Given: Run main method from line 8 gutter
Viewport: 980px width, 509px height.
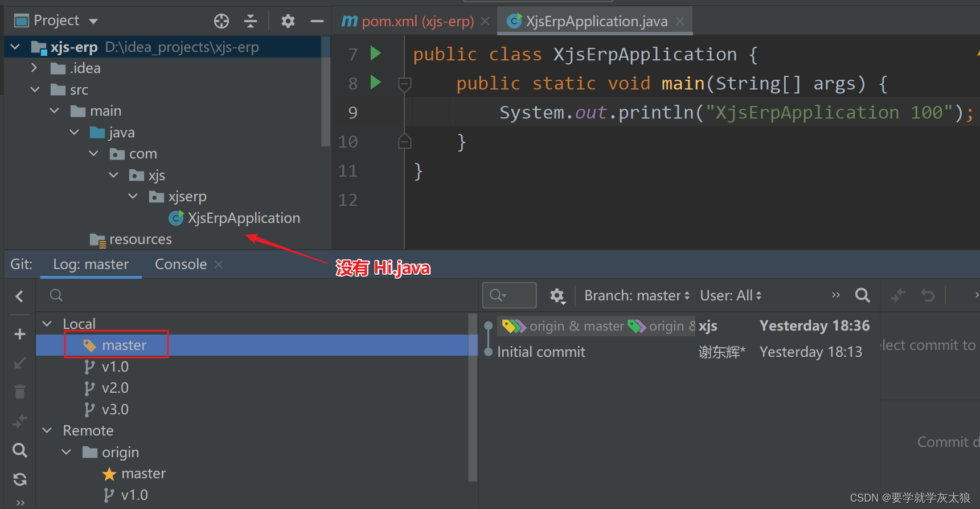Looking at the screenshot, I should tap(376, 82).
